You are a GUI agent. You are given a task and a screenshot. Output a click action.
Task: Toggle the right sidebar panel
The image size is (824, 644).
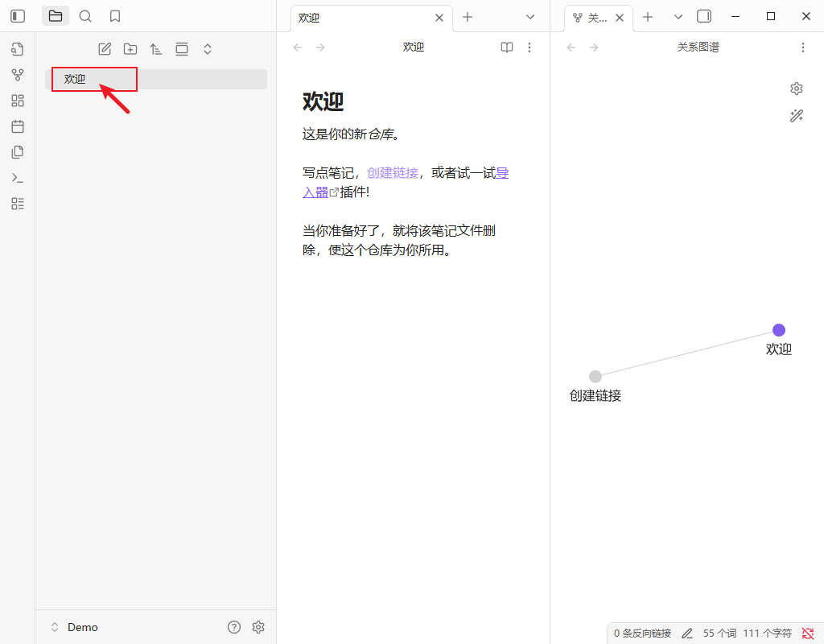(x=704, y=16)
